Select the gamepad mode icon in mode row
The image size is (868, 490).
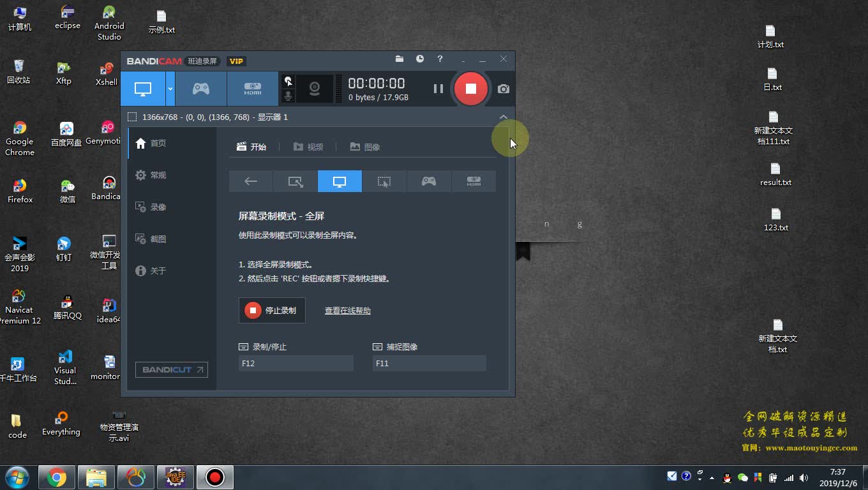429,181
